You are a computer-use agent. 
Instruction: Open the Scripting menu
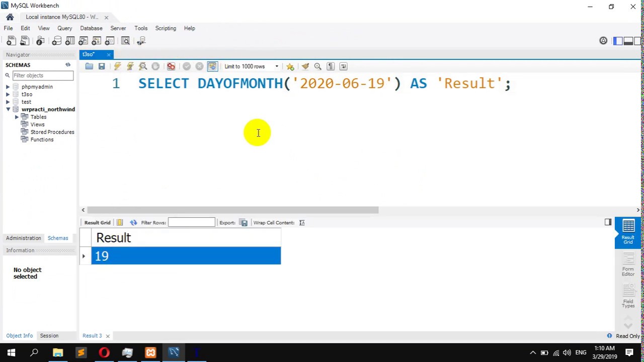coord(166,28)
